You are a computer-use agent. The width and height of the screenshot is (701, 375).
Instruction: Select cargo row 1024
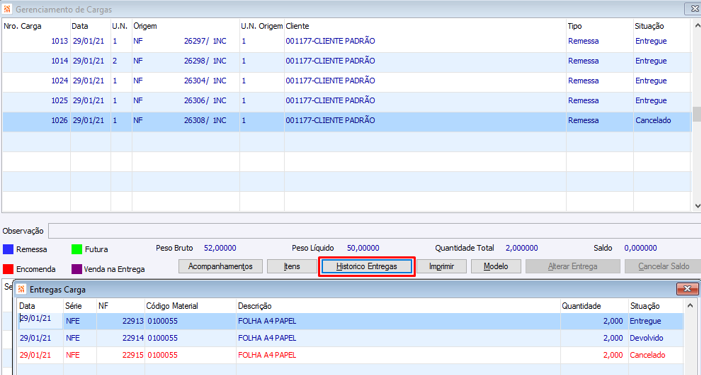click(347, 81)
